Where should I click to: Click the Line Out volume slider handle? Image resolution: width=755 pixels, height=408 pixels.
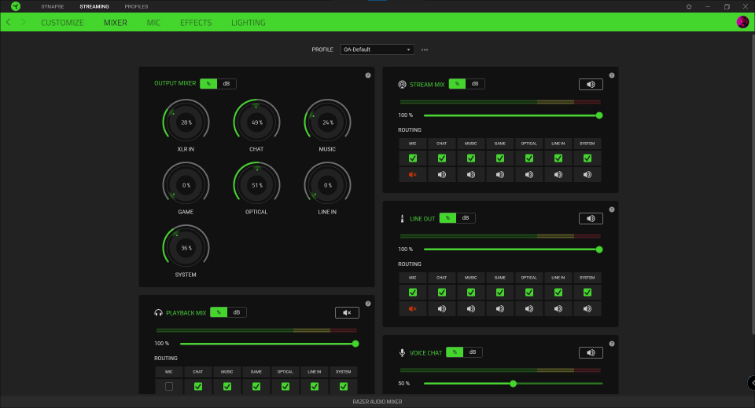coord(599,250)
